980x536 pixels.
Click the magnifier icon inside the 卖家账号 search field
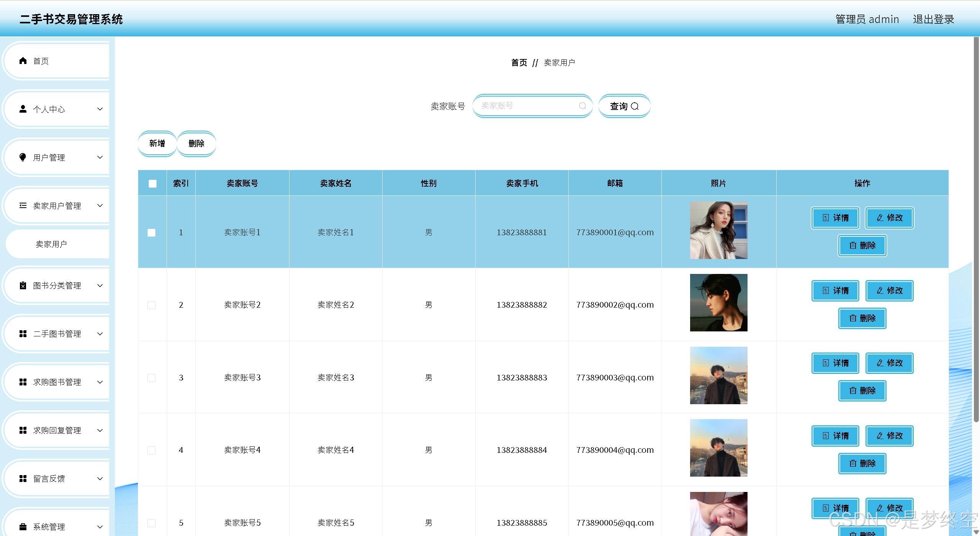582,106
